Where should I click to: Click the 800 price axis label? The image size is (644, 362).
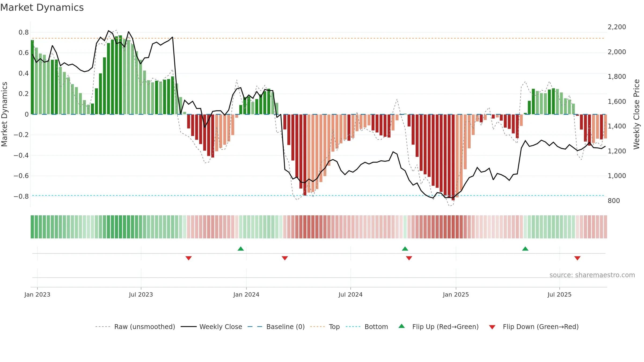[614, 201]
